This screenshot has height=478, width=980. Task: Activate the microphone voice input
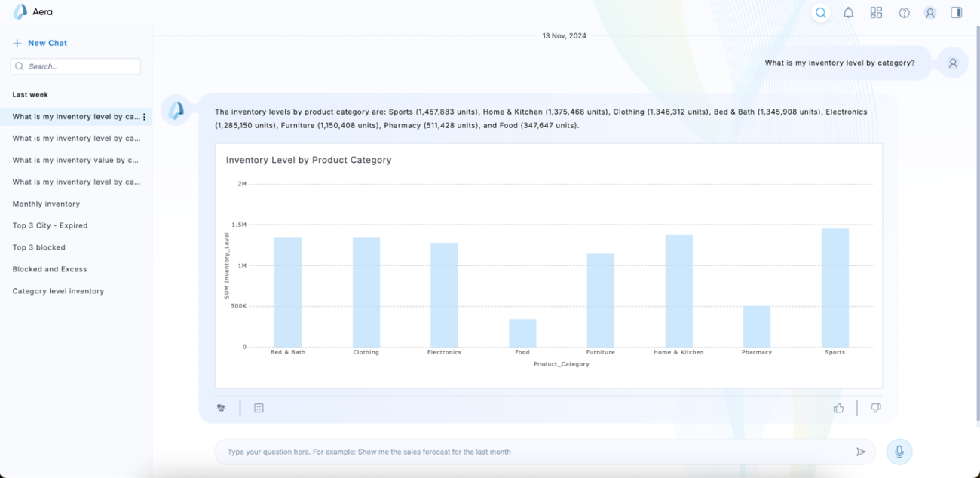click(898, 451)
